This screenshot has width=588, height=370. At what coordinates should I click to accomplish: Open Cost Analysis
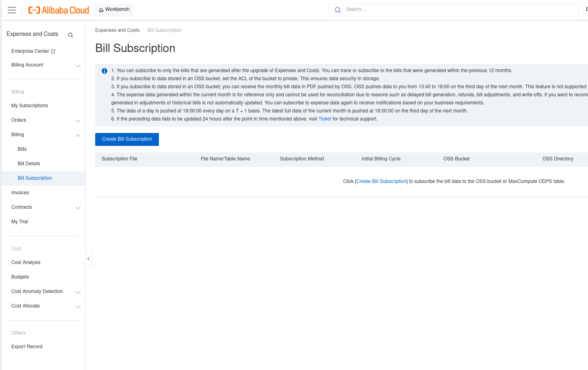point(26,262)
